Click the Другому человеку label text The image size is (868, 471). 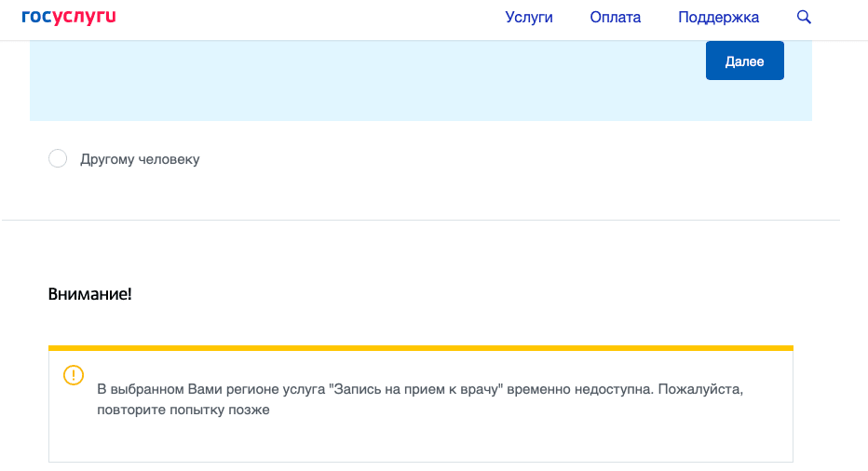140,159
